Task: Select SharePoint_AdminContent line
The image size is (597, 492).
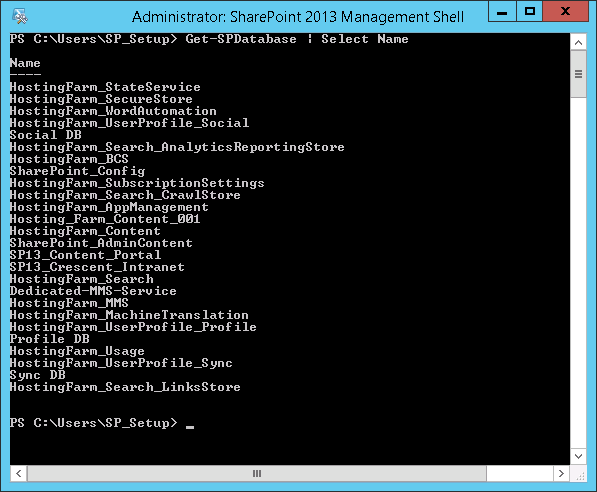Action: tap(101, 243)
